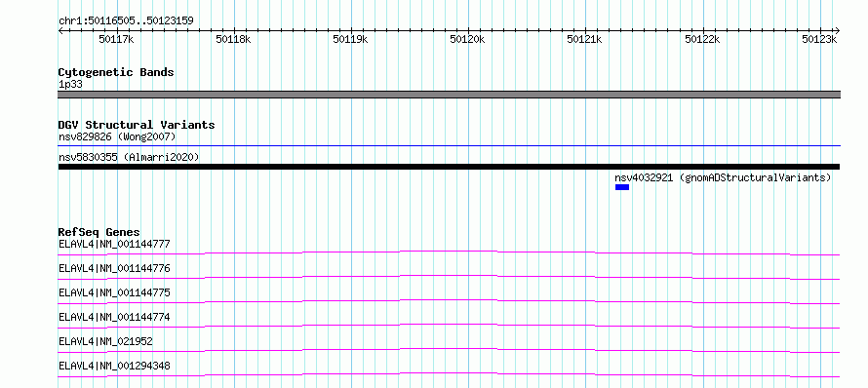The height and width of the screenshot is (388, 868).
Task: Click the 50122k ruler tick label
Action: coord(703,39)
